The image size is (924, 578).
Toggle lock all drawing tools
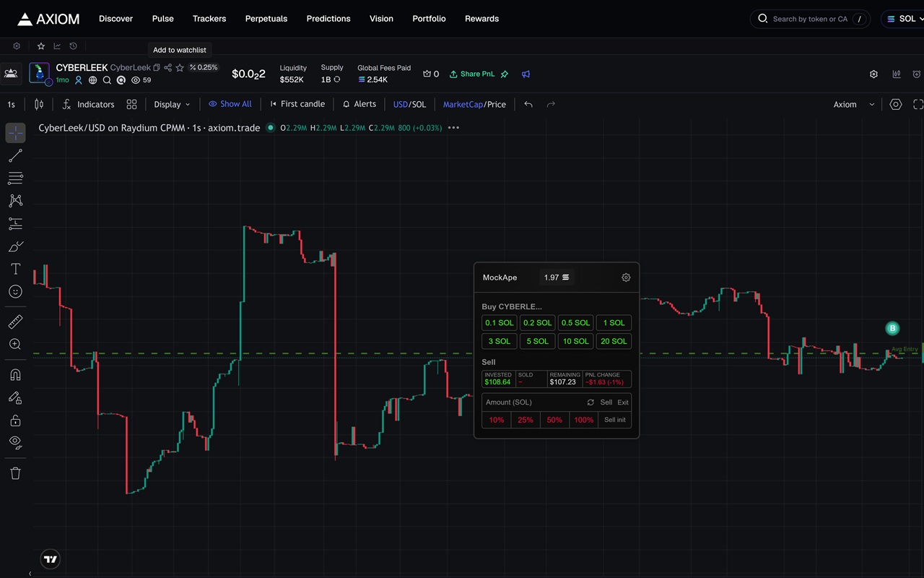(x=15, y=420)
